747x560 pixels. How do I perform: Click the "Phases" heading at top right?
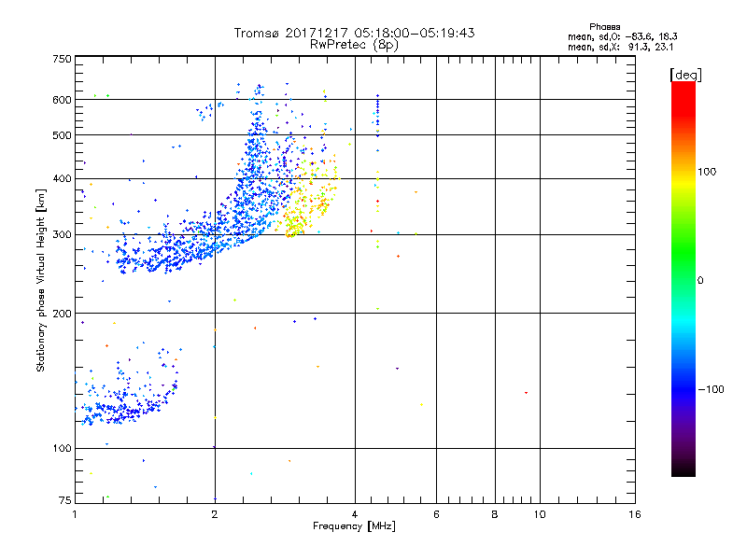[604, 27]
